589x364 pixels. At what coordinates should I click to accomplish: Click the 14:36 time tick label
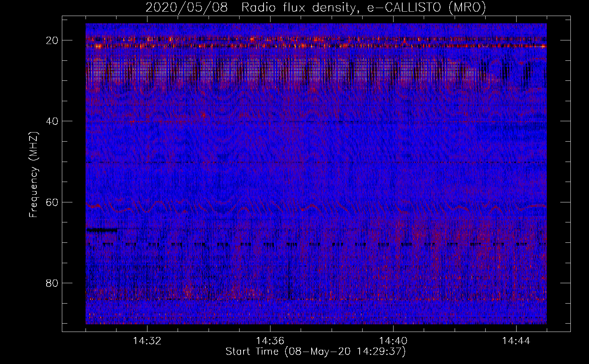tap(270, 341)
